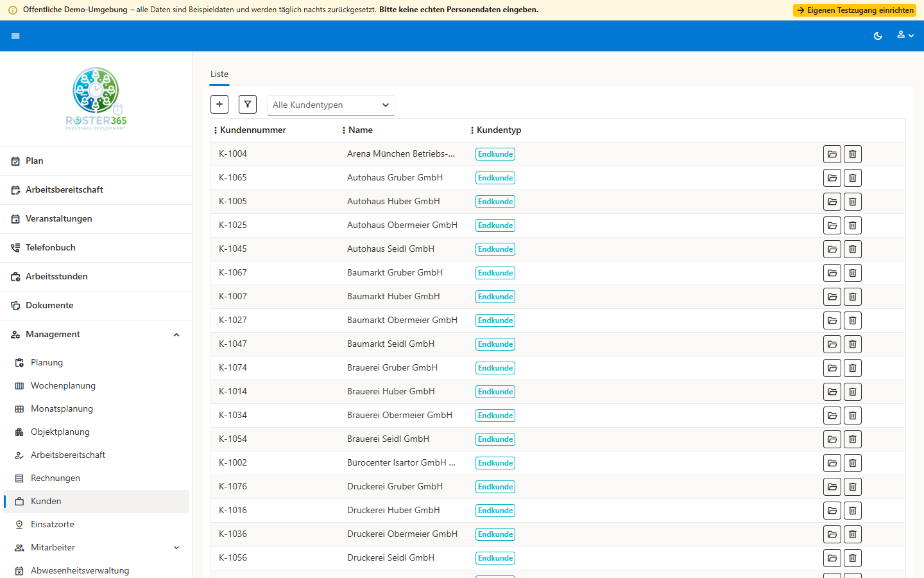
Task: Open folder icon for Baumarkt Gruber GmbH
Action: coord(832,273)
